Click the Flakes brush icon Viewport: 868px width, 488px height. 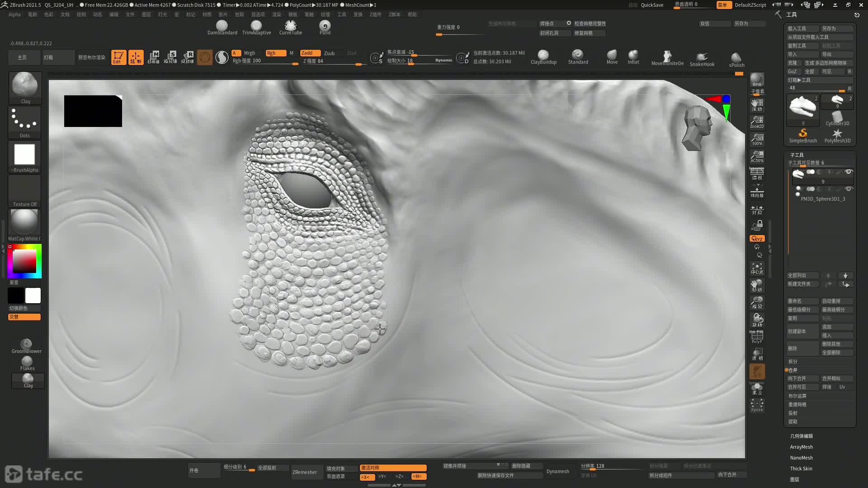click(x=27, y=364)
